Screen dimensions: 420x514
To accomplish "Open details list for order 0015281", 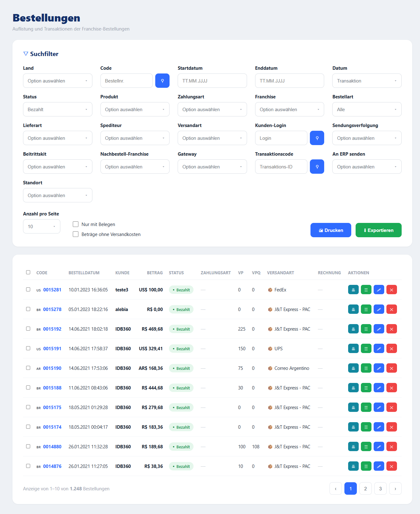I will coord(366,290).
